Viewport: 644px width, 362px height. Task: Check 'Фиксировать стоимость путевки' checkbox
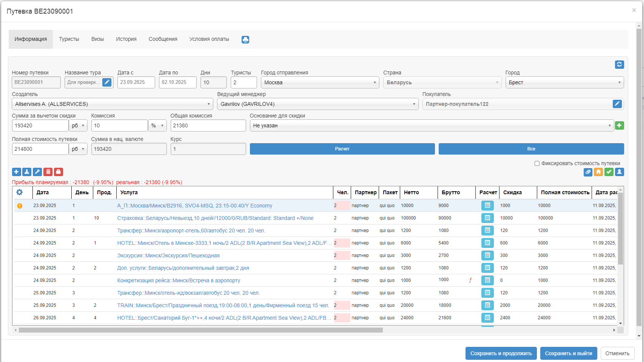pos(537,164)
